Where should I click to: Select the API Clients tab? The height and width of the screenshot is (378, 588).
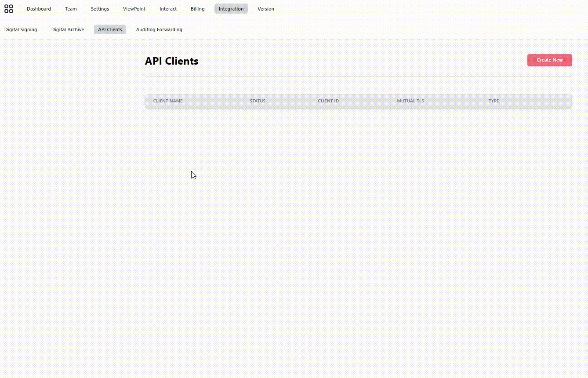click(x=110, y=29)
